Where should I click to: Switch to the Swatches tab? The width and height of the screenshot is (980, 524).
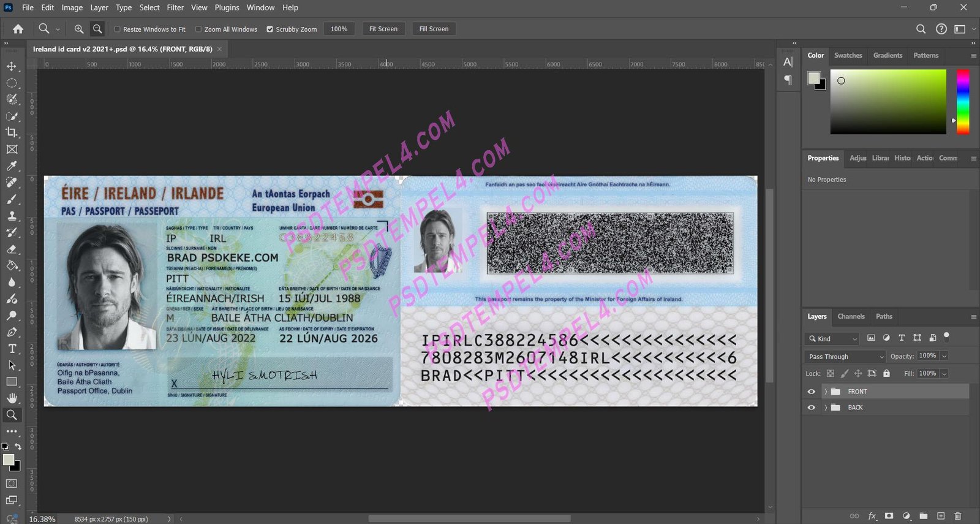(848, 55)
